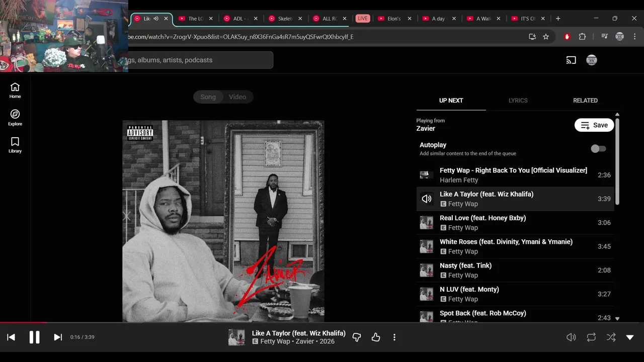The width and height of the screenshot is (644, 362).
Task: Toggle repeat mode
Action: point(591,337)
